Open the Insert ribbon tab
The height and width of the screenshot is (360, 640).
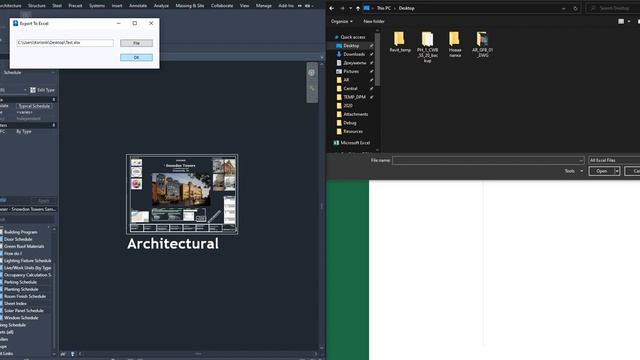pos(117,6)
